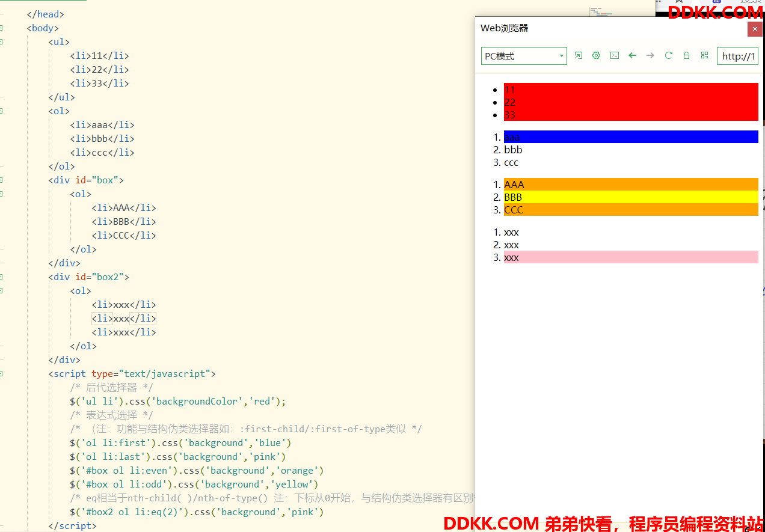Open the PC模式 device mode dropdown
Viewport: 765px width, 532px height.
point(524,56)
